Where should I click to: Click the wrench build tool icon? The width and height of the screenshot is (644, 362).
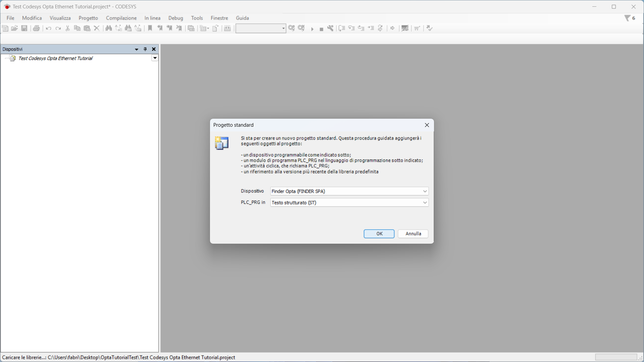pos(330,28)
